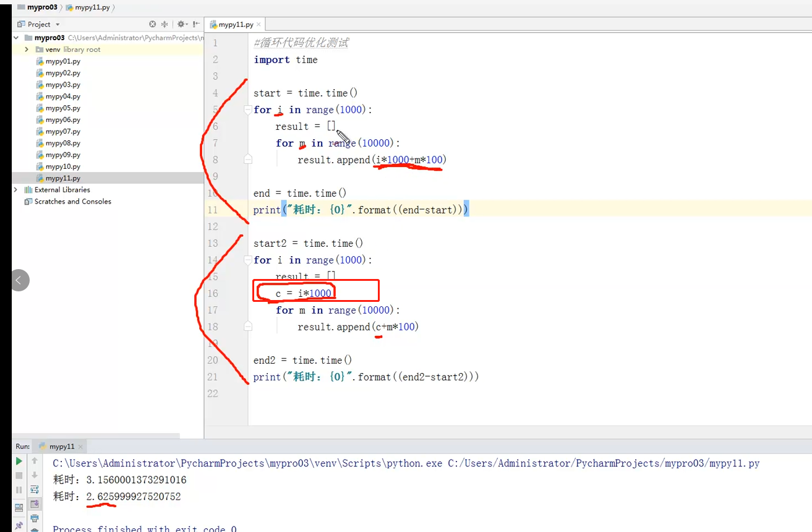
Task: Toggle the Scroll to end icon in Run panel
Action: coord(35,504)
